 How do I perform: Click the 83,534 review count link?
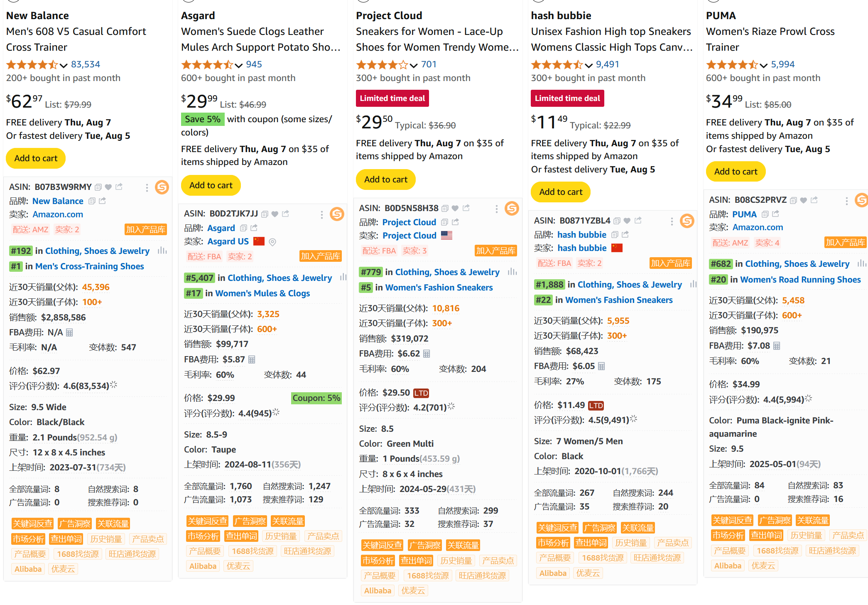[86, 64]
